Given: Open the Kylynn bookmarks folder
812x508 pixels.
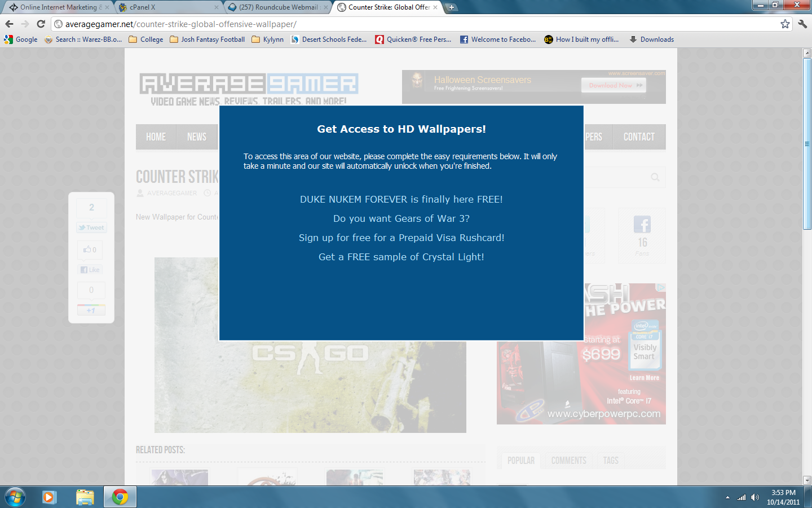Looking at the screenshot, I should pyautogui.click(x=268, y=40).
